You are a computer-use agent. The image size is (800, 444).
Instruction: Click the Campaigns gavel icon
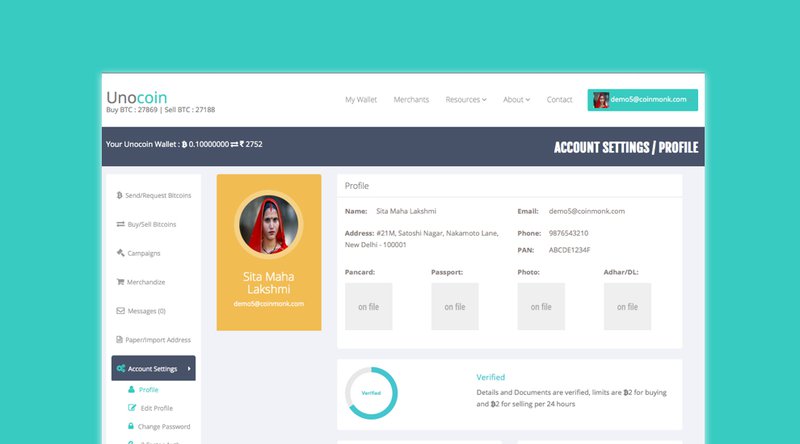120,253
